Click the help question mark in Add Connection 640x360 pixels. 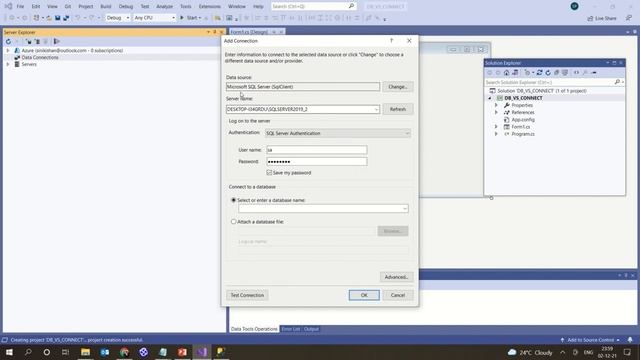[391, 41]
